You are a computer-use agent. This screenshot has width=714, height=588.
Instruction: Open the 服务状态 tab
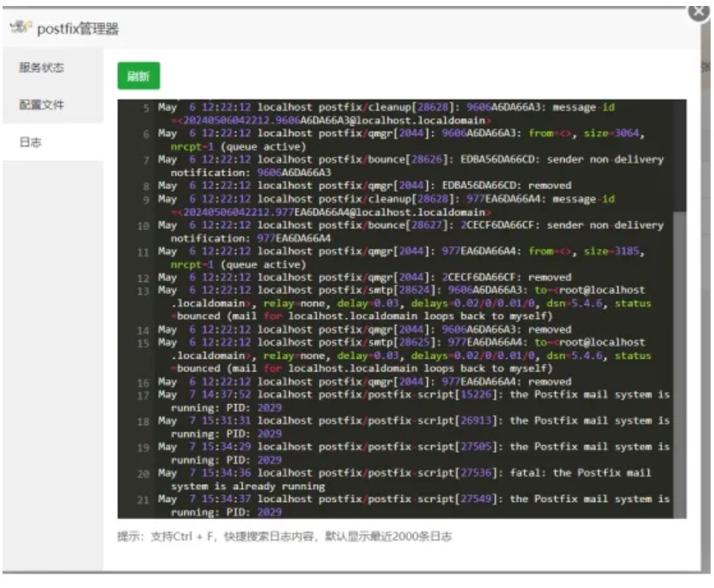(42, 67)
